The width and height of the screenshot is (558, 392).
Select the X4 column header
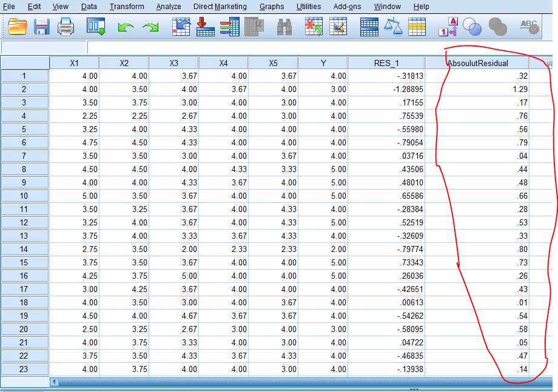pyautogui.click(x=223, y=63)
